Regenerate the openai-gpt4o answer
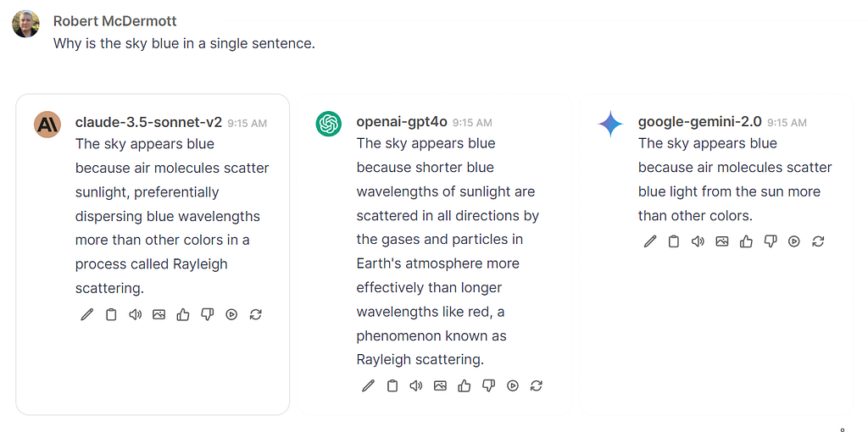Screen dimensions: 868x432 [537, 385]
